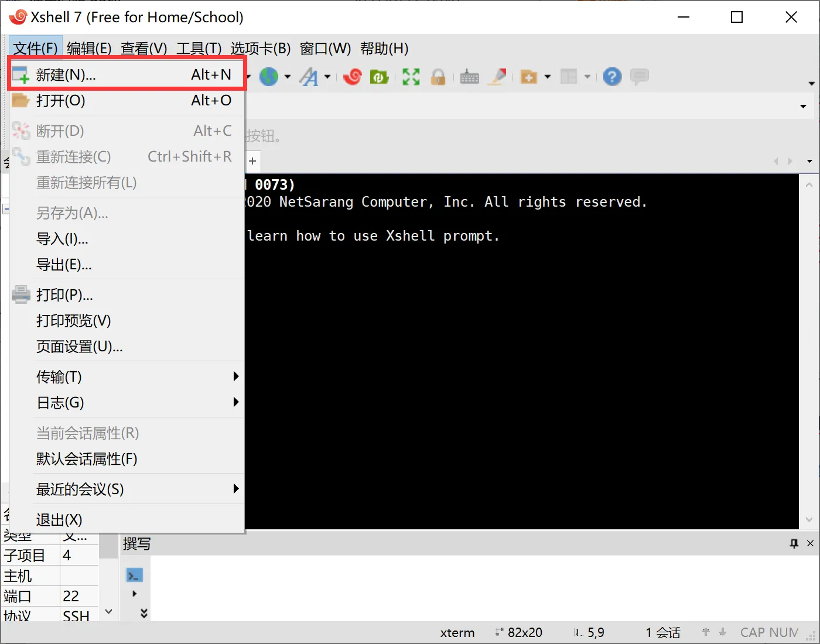Expand the double-chevron in compose pane
Screen dimensions: 820x644
click(x=144, y=613)
